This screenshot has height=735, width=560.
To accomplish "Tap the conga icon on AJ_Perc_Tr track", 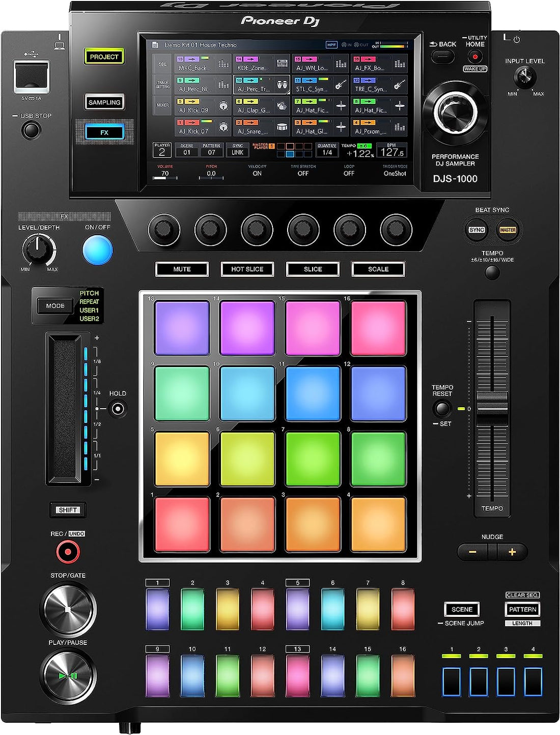I will click(282, 85).
